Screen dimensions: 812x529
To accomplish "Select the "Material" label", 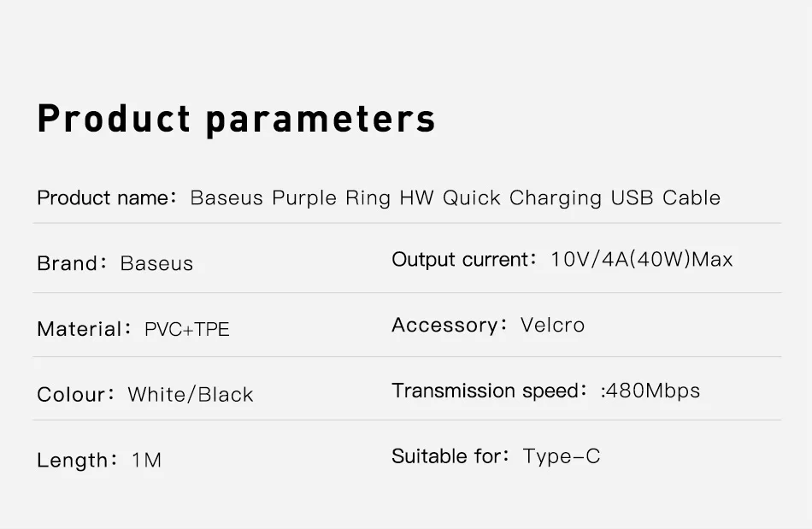I will 79,329.
